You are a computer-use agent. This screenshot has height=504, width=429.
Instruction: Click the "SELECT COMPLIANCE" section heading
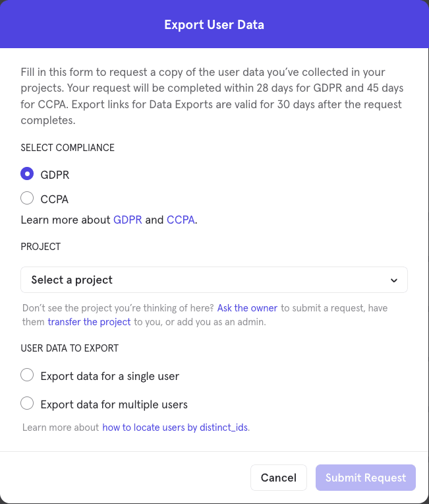pyautogui.click(x=67, y=148)
